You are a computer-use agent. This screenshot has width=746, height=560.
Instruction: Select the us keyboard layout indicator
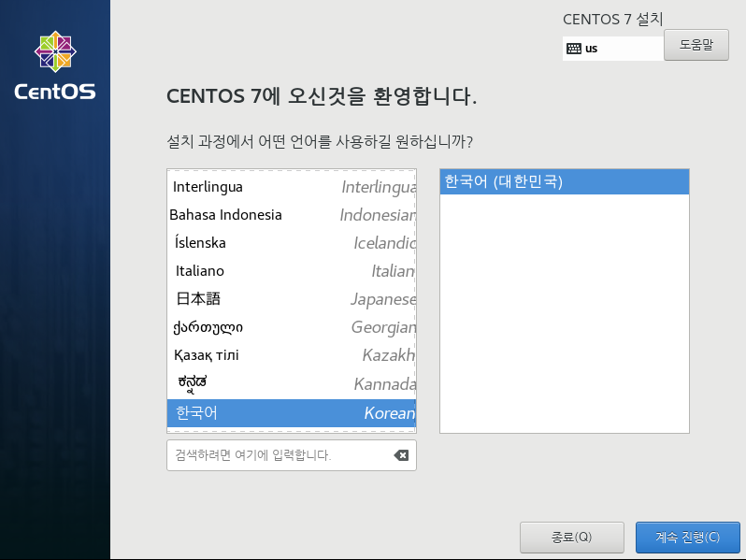click(613, 49)
